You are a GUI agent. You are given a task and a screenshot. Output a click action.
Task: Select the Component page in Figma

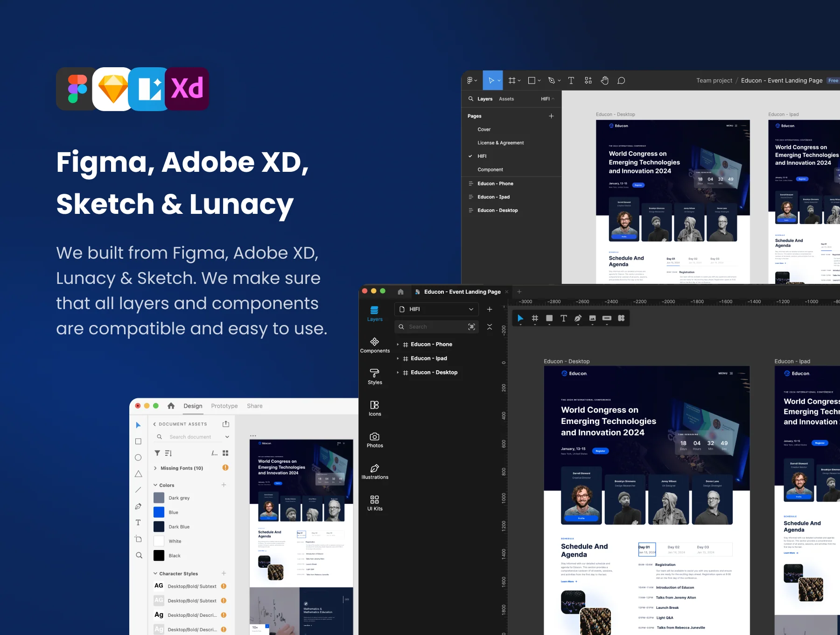tap(490, 169)
